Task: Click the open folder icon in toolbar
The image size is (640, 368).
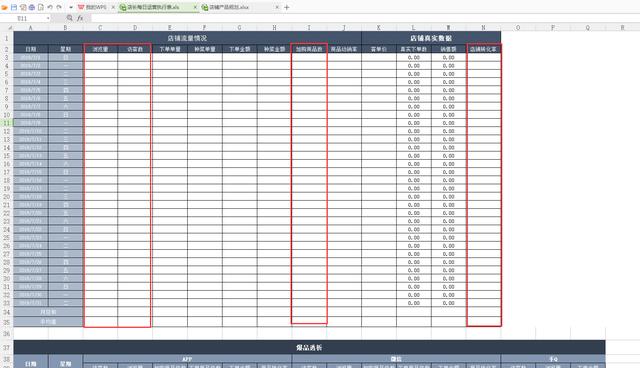Action: click(x=5, y=7)
